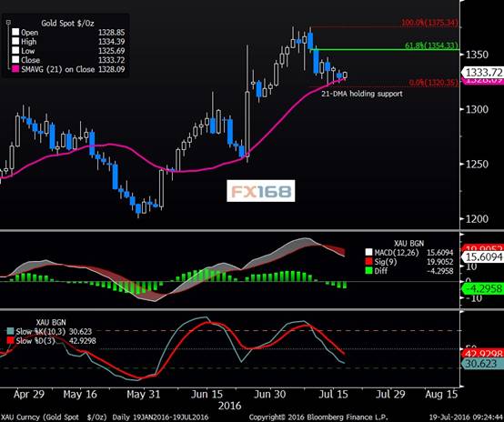This screenshot has height=422, width=504.
Task: Click the 100.0%(1375.34) Fibonacci label
Action: (x=429, y=23)
